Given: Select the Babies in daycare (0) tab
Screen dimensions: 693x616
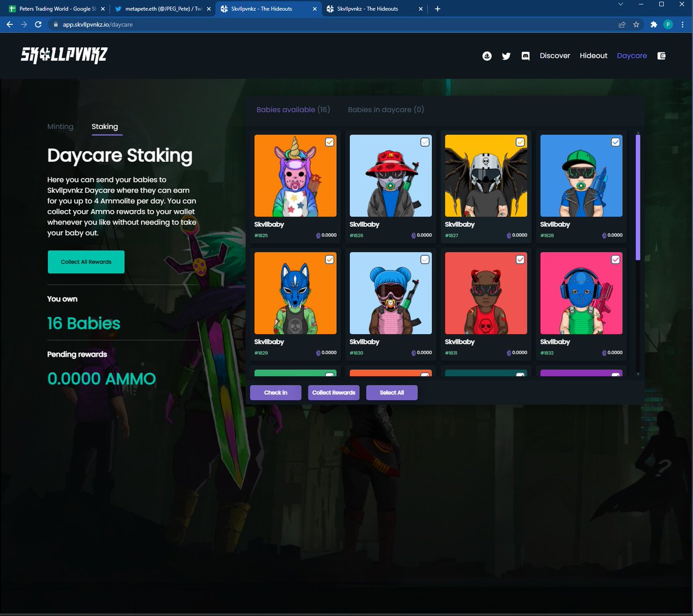Looking at the screenshot, I should click(386, 110).
